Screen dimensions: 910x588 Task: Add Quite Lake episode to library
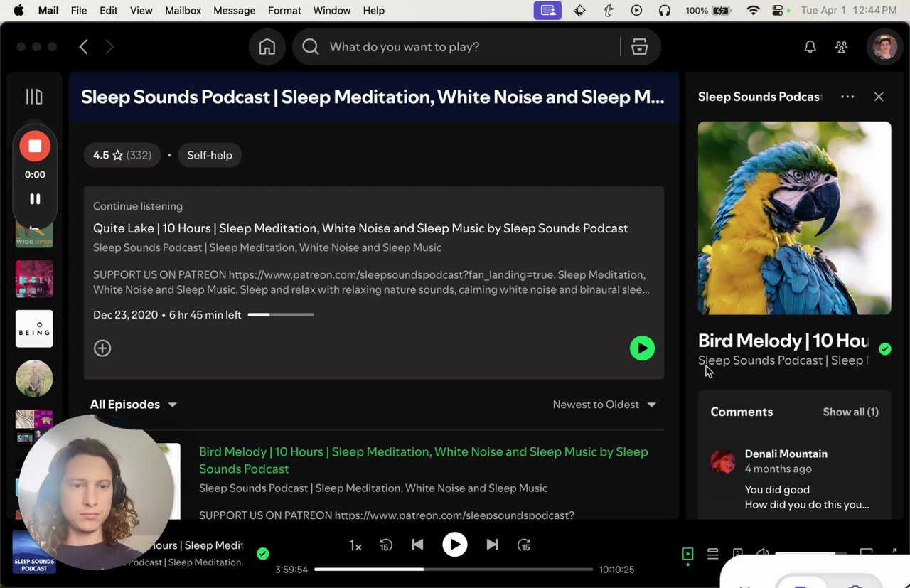[x=102, y=348]
